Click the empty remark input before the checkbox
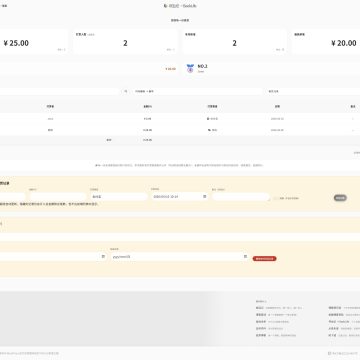This screenshot has width=360, height=360. [241, 197]
